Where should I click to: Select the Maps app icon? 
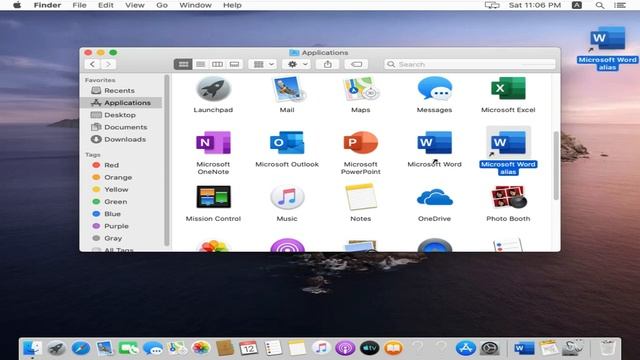[x=361, y=89]
